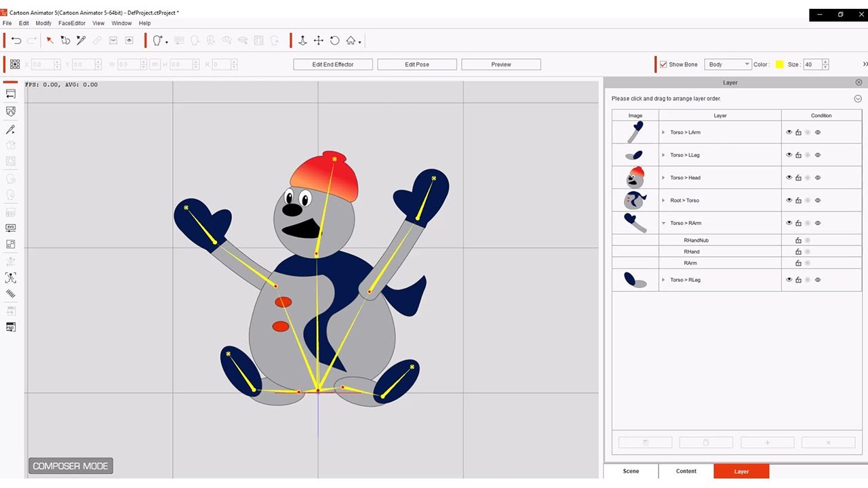Image resolution: width=868 pixels, height=488 pixels.
Task: Open the Body bone type dropdown
Action: 728,64
